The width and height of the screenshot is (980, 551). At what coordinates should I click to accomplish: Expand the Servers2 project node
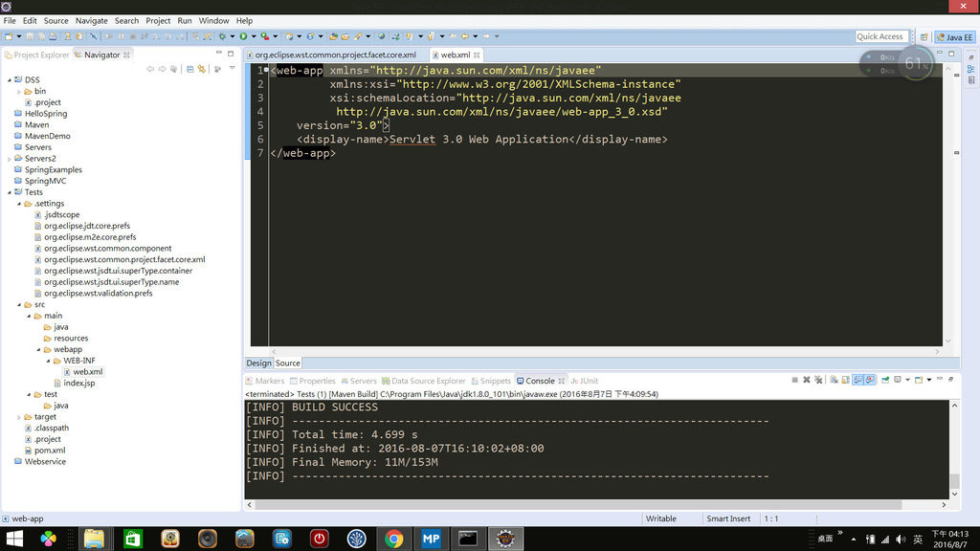click(x=10, y=159)
